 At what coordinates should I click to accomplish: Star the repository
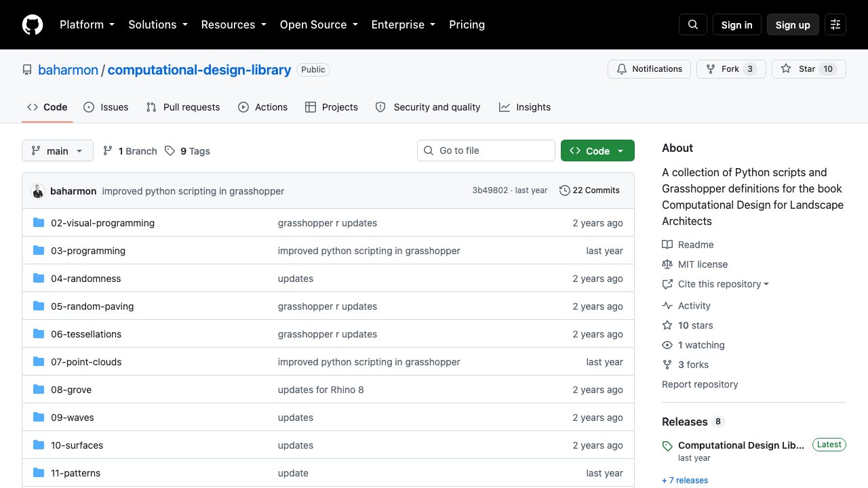809,69
